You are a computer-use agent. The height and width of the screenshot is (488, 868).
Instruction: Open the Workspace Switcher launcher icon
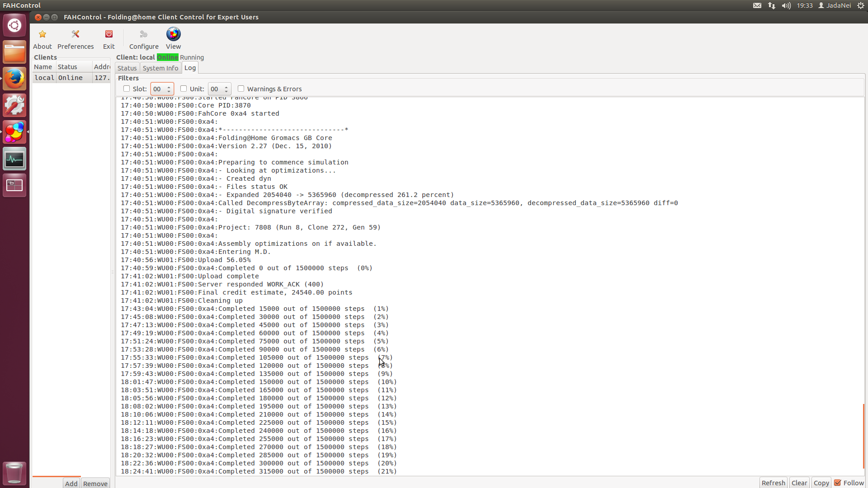click(14, 185)
